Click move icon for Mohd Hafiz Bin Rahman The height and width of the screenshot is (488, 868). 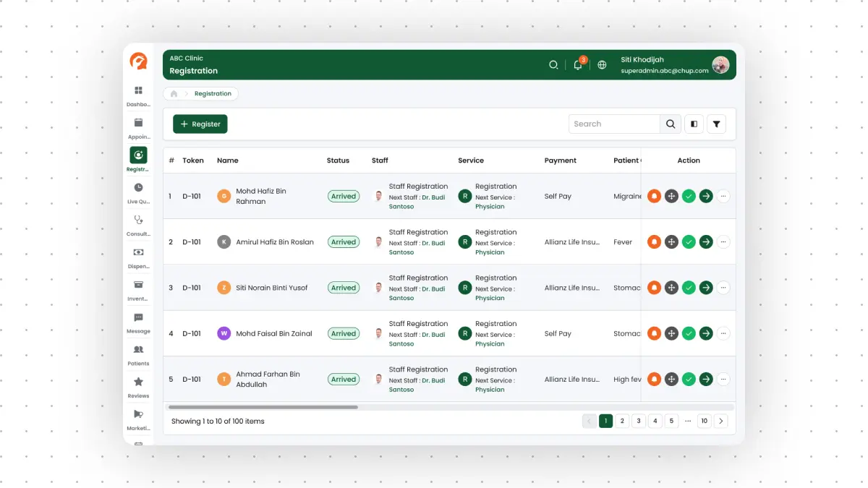(671, 196)
